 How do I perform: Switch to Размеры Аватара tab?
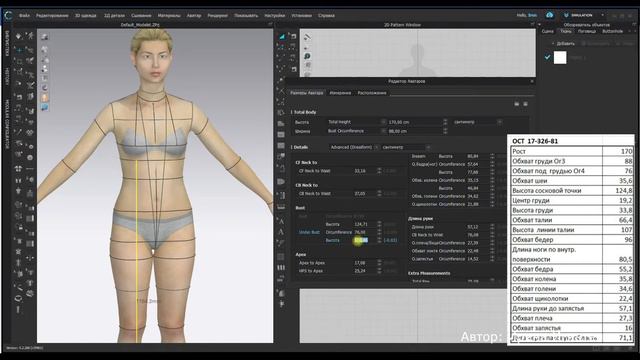pyautogui.click(x=307, y=93)
